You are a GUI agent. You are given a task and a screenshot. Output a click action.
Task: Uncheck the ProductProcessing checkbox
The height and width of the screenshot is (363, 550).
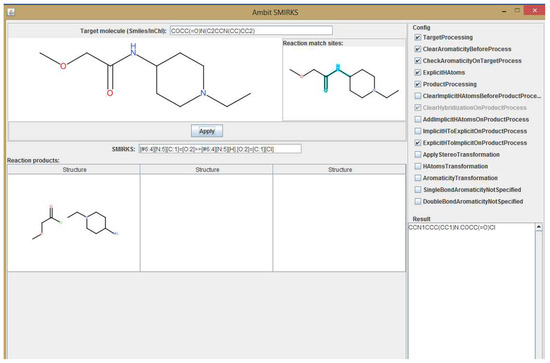click(418, 84)
